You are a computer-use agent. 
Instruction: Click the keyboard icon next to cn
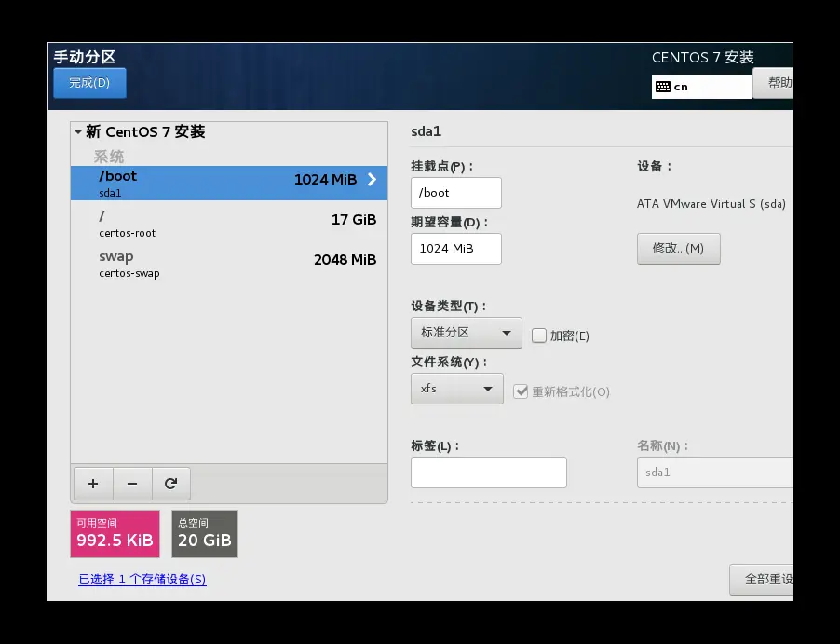pos(663,87)
